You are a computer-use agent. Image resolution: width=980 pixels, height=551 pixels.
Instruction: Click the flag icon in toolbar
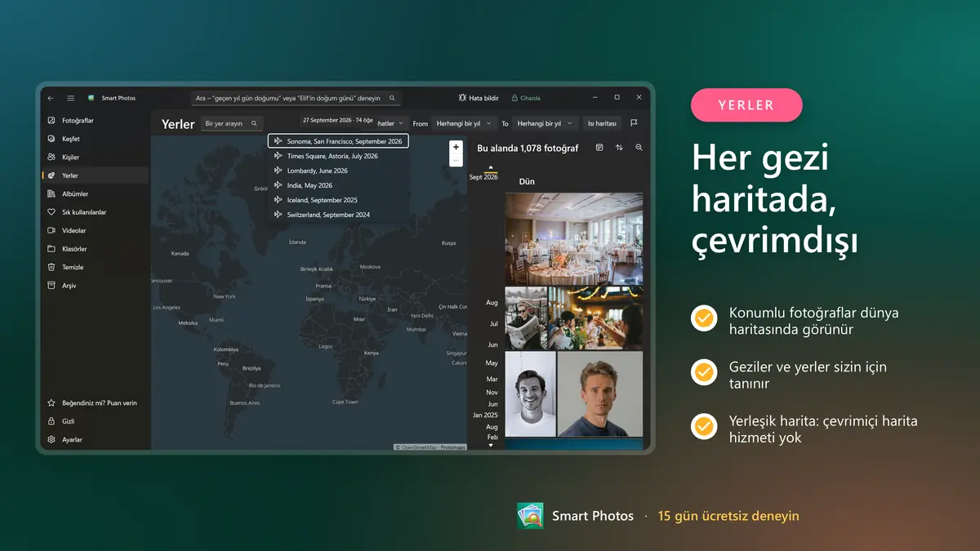pyautogui.click(x=634, y=123)
